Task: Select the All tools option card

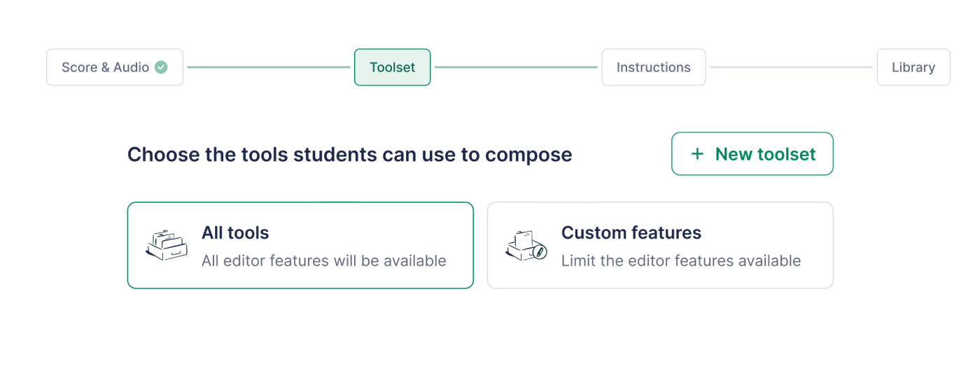Action: click(300, 245)
